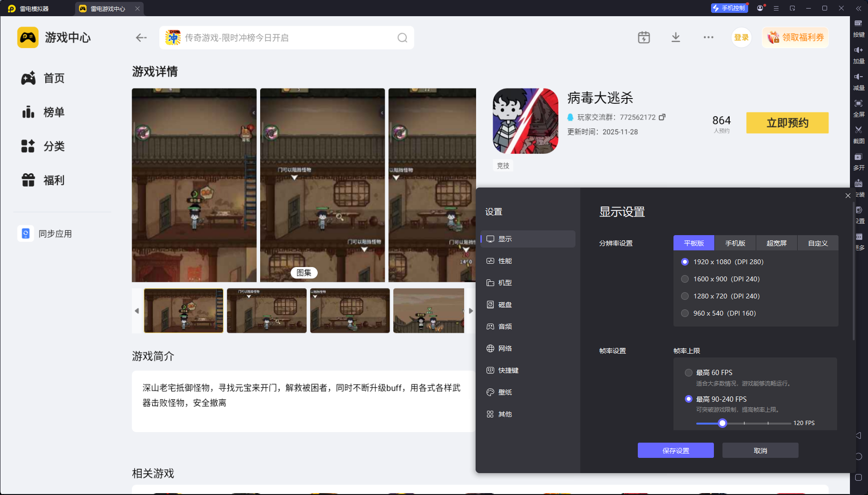
Task: Click the game search input field
Action: (285, 37)
